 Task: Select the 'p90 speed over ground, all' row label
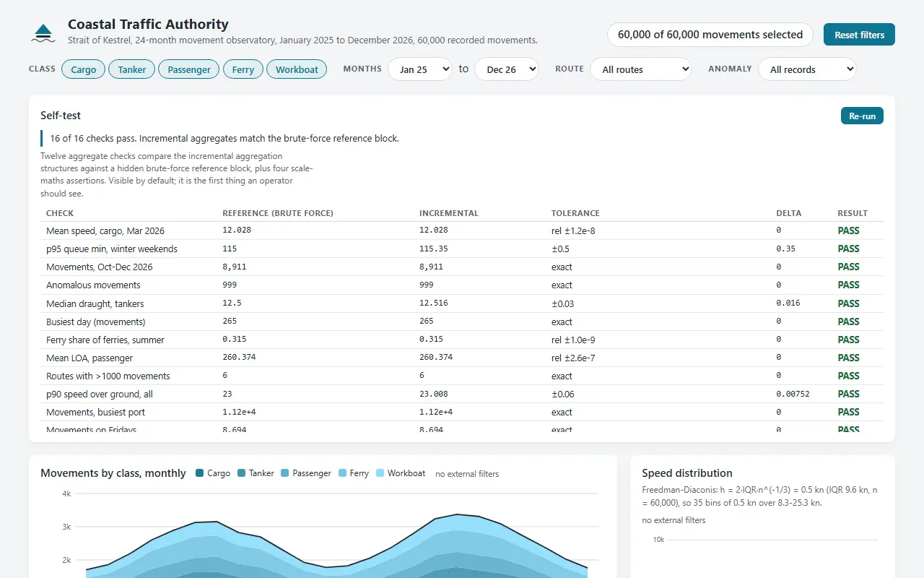tap(100, 394)
